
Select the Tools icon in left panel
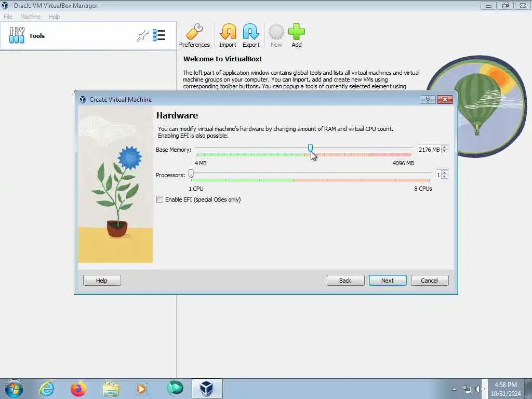pyautogui.click(x=17, y=35)
